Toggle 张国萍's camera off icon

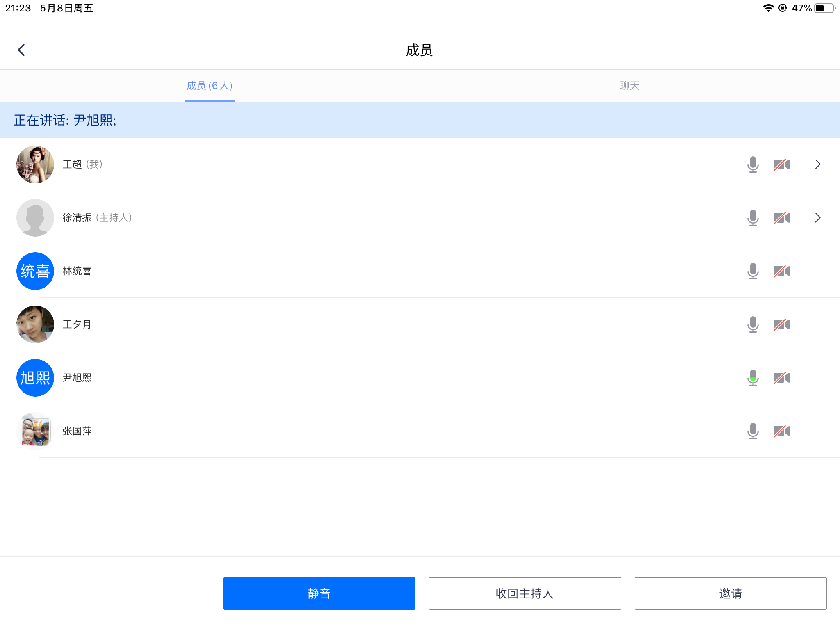coord(781,431)
